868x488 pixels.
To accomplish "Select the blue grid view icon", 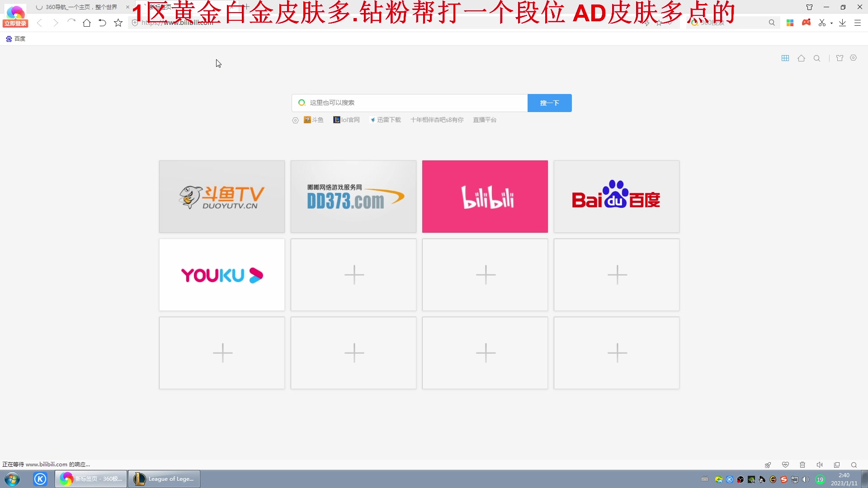I will 785,58.
